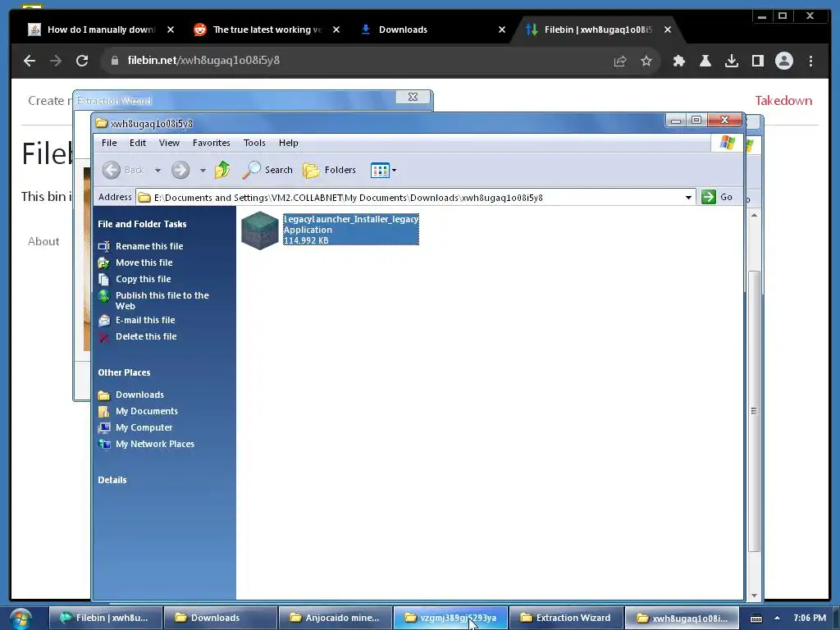
Task: Show hidden tray icons arrow
Action: coord(777,619)
